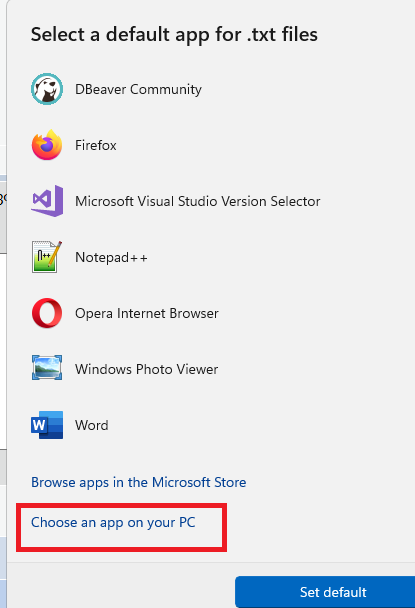Click the Notepad++ app icon
The image size is (415, 608).
[47, 257]
